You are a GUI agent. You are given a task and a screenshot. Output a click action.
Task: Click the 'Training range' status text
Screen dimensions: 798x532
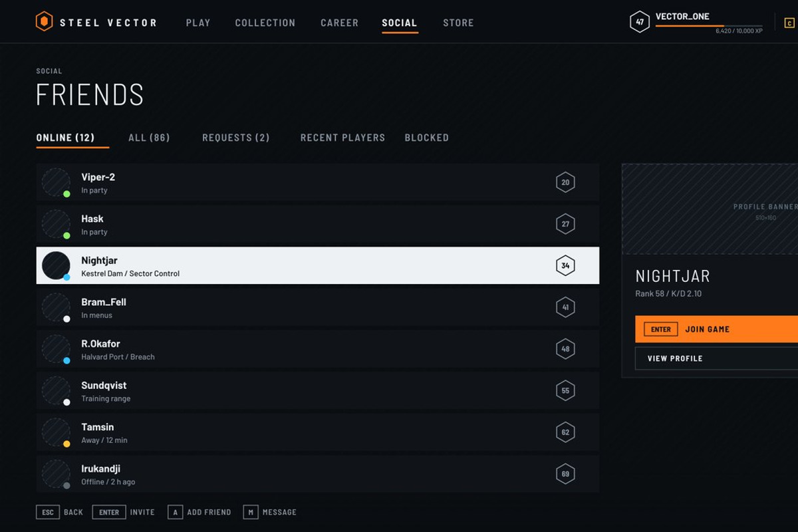click(106, 399)
